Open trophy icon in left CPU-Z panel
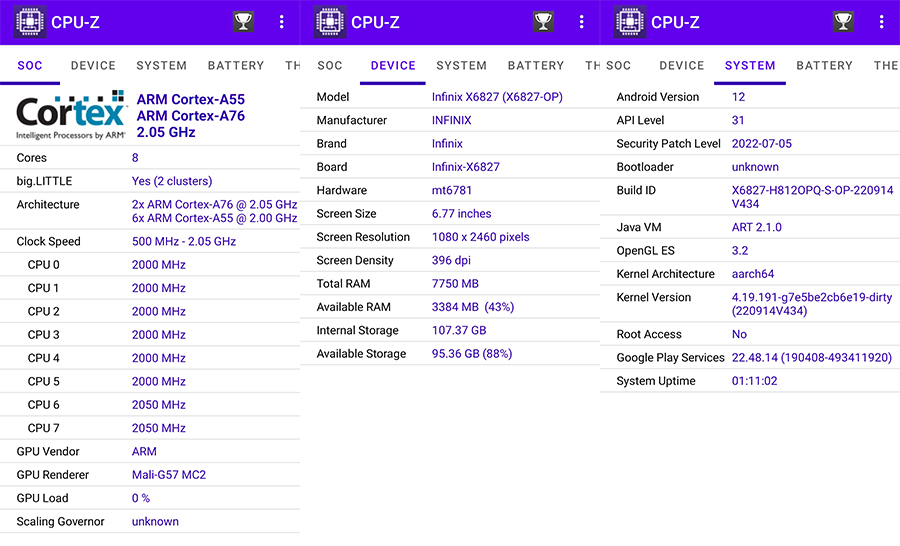This screenshot has width=900, height=546. click(x=243, y=22)
